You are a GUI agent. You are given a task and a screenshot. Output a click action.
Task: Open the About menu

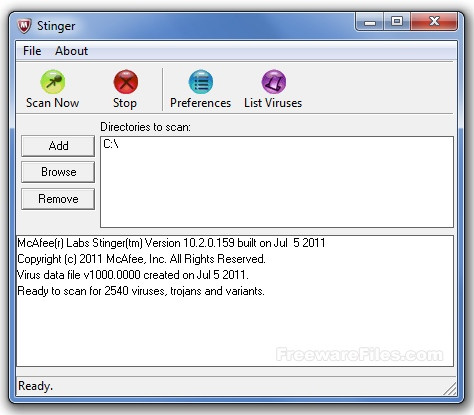(x=71, y=51)
